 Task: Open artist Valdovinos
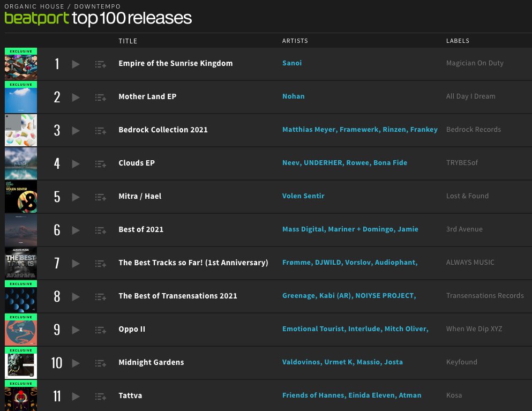point(301,362)
